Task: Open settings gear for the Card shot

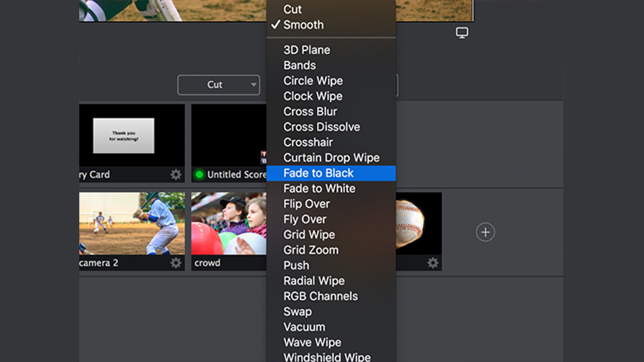Action: click(176, 175)
